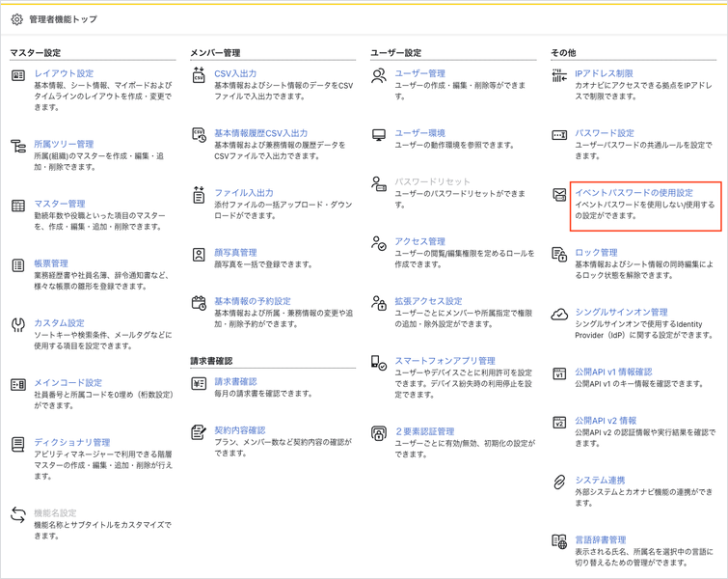
Task: Click the 公開API v1 情報確認 icon
Action: (x=559, y=373)
